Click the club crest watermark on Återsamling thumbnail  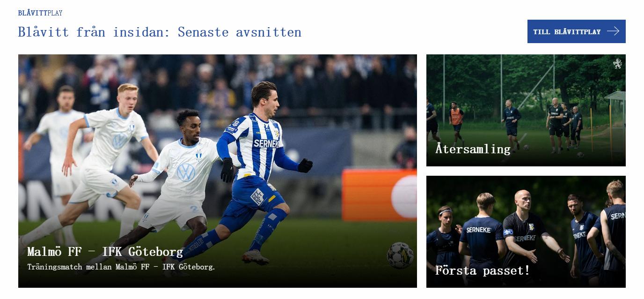click(x=618, y=63)
